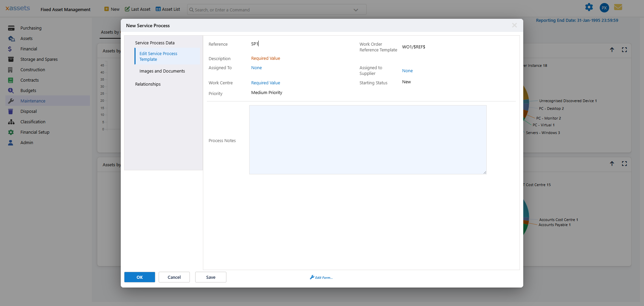Viewport: 644px width, 306px height.
Task: Open the Maintenance section in the sidebar
Action: pos(33,101)
